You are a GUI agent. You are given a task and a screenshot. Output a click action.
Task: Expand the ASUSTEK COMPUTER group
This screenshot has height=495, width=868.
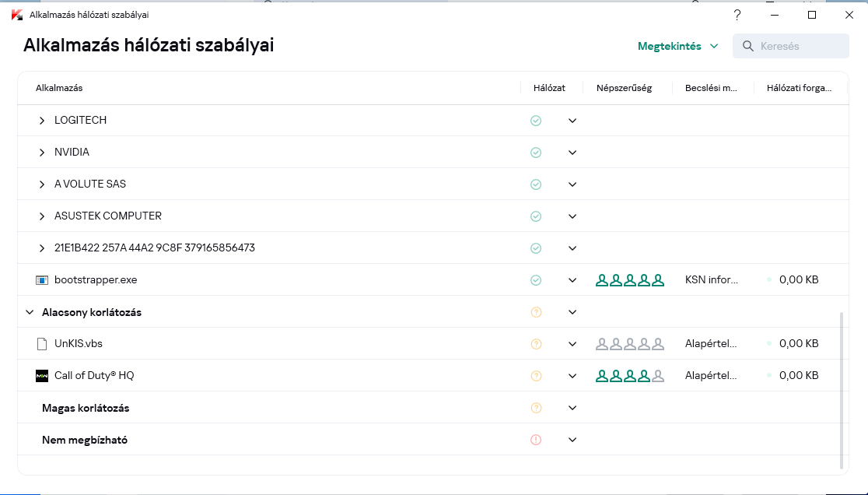coord(42,216)
